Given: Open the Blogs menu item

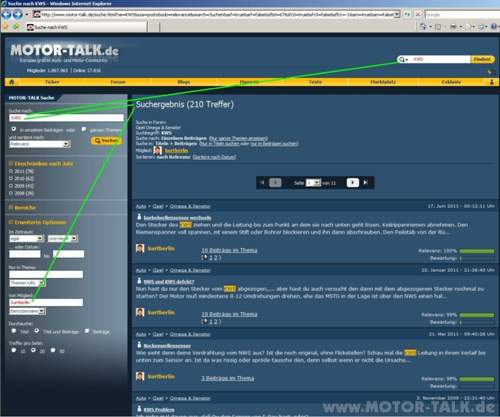Looking at the screenshot, I should coord(184,82).
